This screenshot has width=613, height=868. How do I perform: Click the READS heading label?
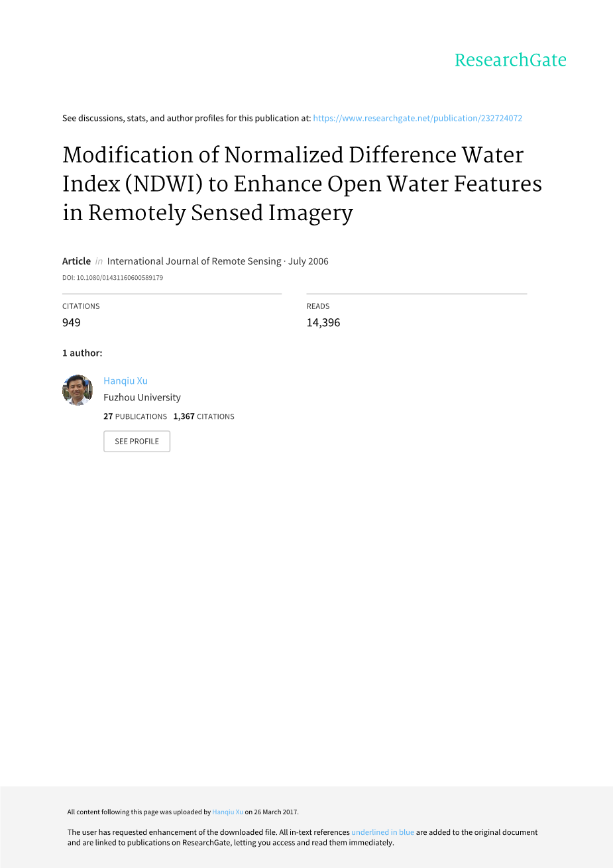318,306
